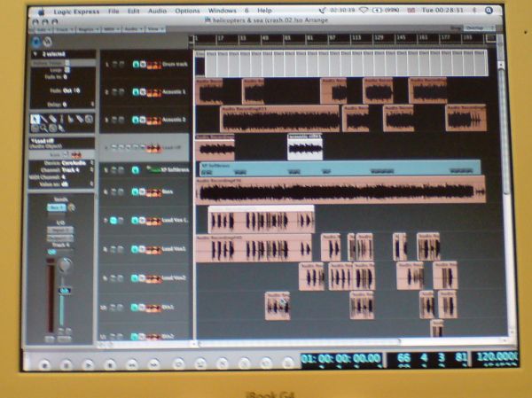Click the Apple menu icon
This screenshot has width=532, height=398.
[x=40, y=10]
